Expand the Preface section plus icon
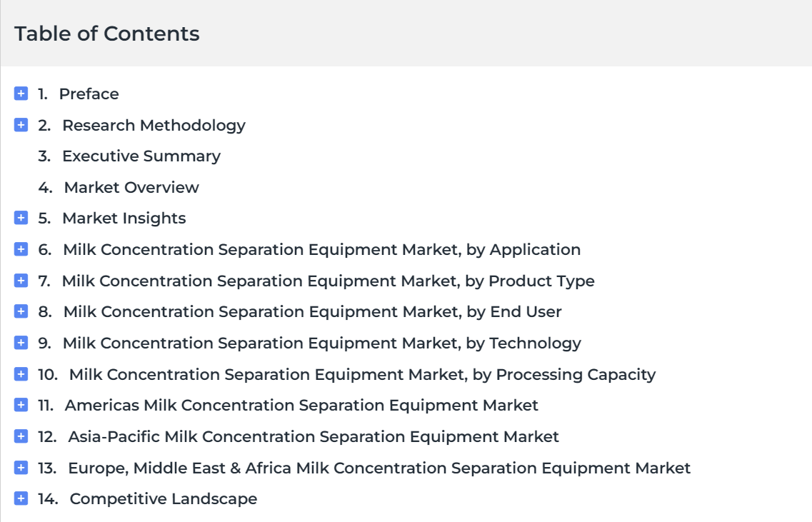 [x=21, y=94]
